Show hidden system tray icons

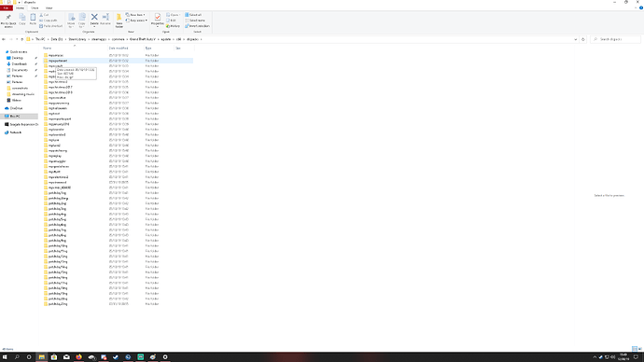(595, 357)
